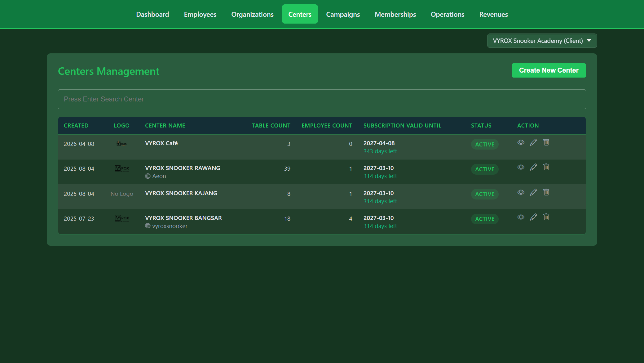644x363 pixels.
Task: View details of VYROX Café center
Action: [x=521, y=142]
